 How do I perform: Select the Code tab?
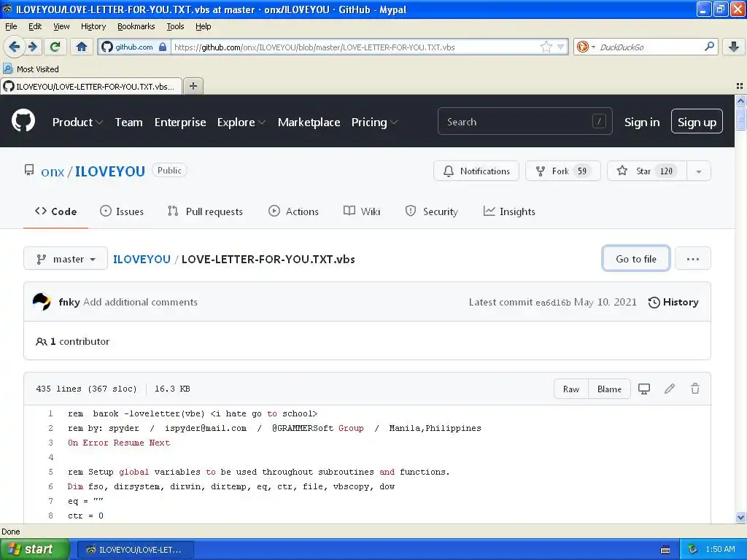[55, 211]
